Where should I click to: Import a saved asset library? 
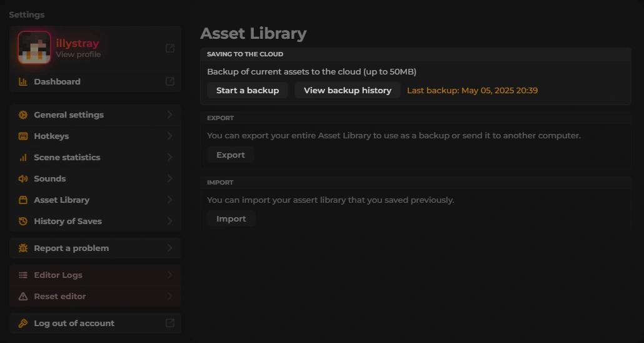pyautogui.click(x=231, y=218)
